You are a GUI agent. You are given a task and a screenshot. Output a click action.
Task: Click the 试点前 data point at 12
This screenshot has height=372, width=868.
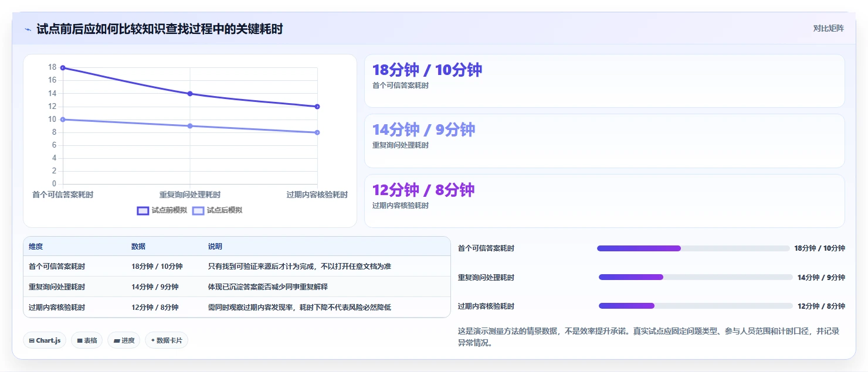click(x=317, y=107)
